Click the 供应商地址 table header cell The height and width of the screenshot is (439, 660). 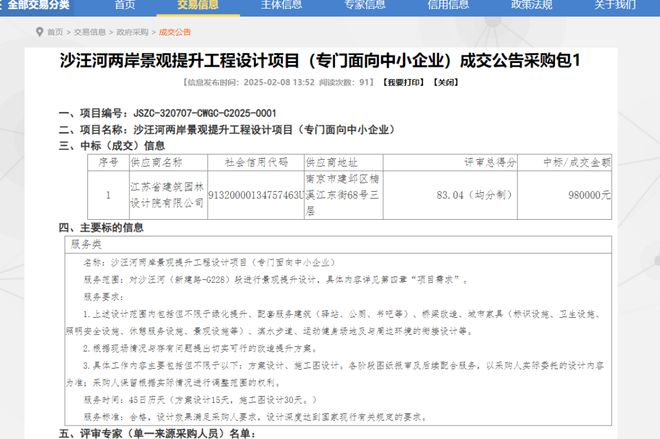point(344,162)
